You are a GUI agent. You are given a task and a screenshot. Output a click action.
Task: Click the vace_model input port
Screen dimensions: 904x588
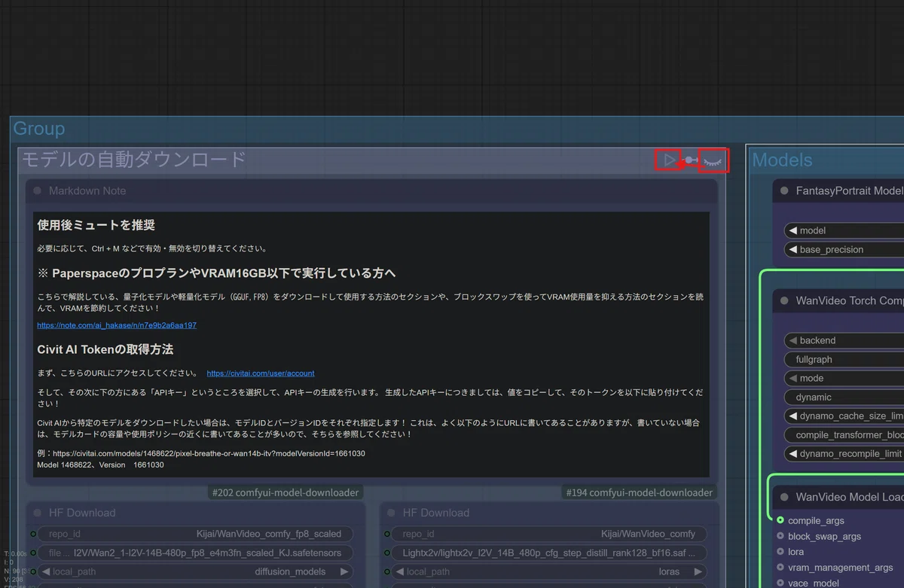(x=780, y=583)
